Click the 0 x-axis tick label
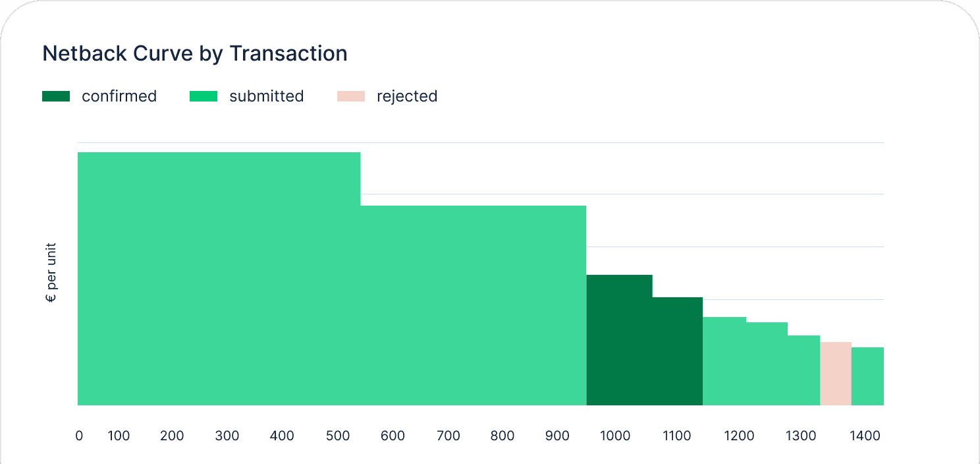 tap(79, 436)
